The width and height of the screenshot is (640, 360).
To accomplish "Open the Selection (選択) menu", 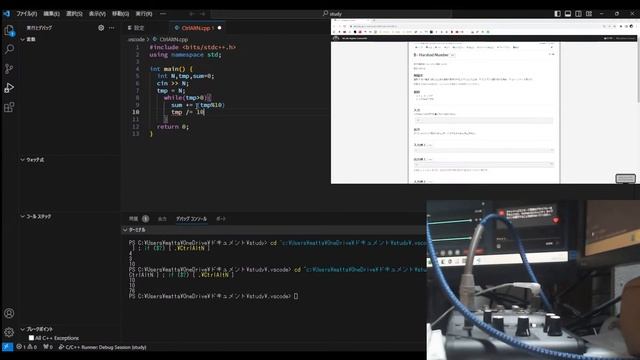I will click(x=74, y=13).
